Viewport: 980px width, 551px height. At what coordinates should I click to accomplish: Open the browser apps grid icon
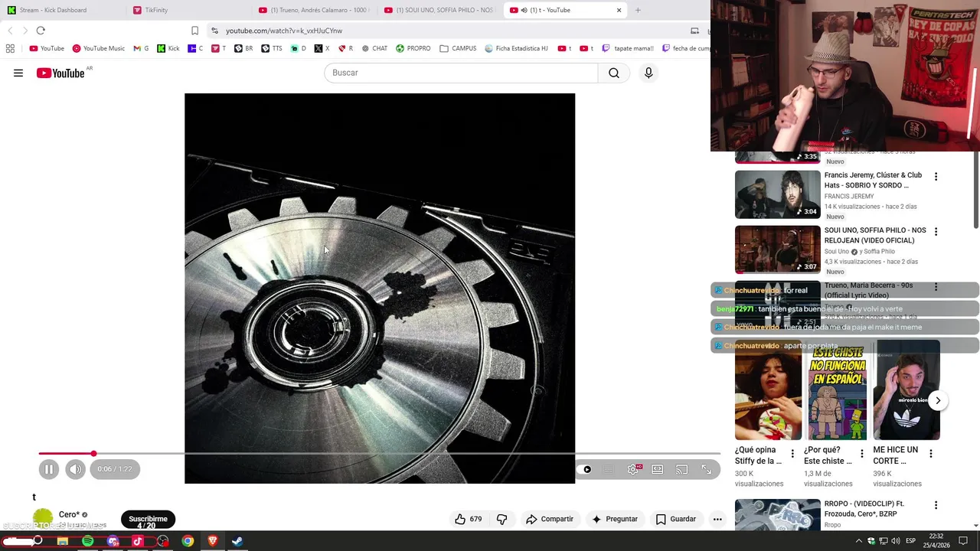10,48
